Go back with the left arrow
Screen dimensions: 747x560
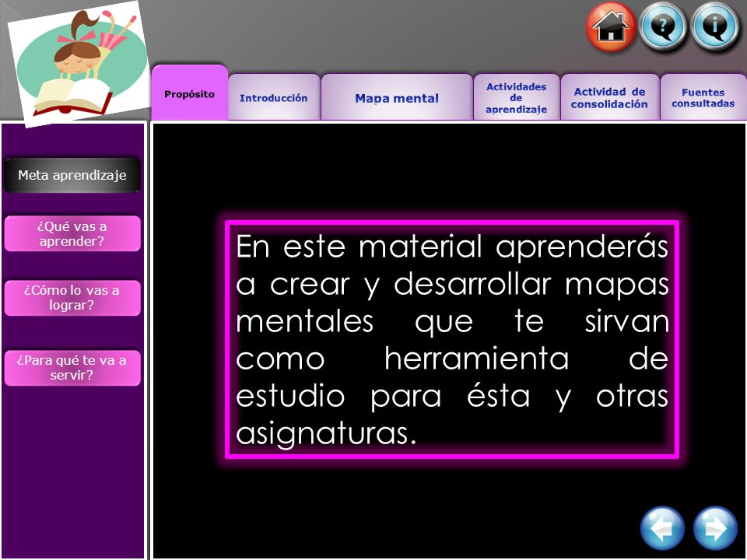[663, 529]
